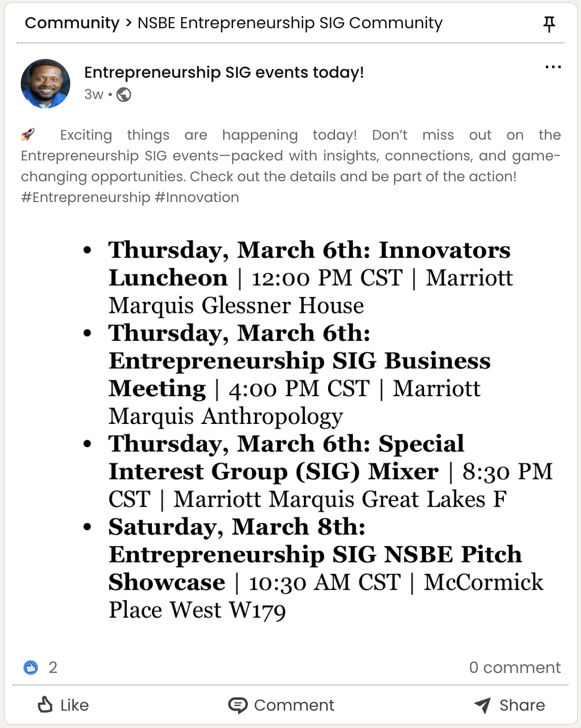
Task: Open the "0 comment" link
Action: click(515, 668)
